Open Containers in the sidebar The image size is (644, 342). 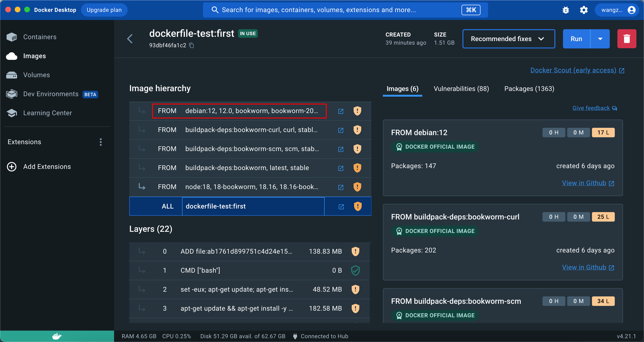(40, 37)
